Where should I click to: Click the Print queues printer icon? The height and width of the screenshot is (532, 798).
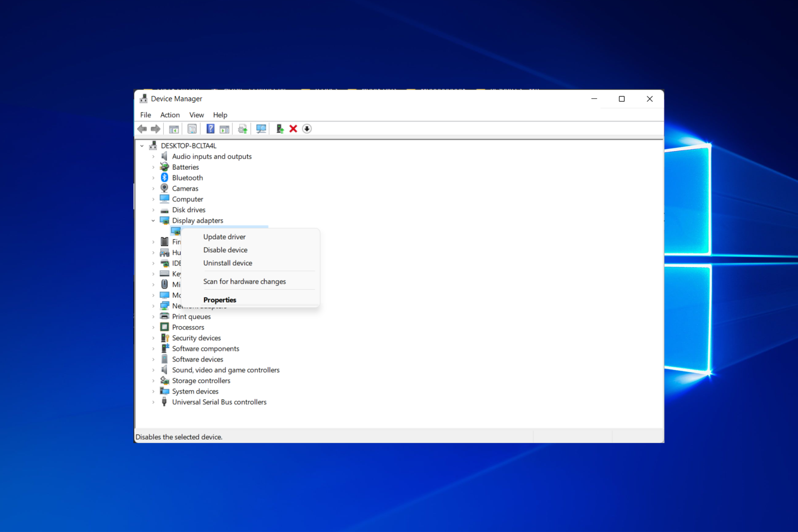pyautogui.click(x=165, y=316)
